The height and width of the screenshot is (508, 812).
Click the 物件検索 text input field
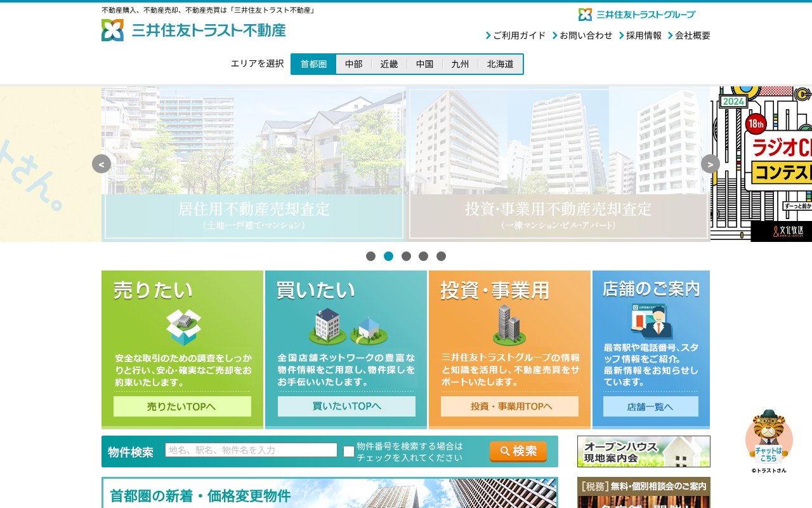(x=251, y=450)
